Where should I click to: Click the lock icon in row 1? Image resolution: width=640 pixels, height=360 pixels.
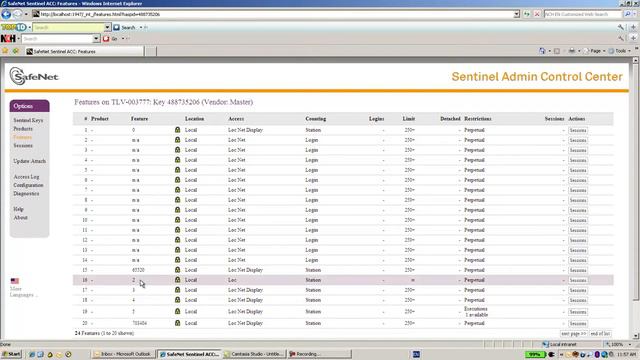pos(178,130)
